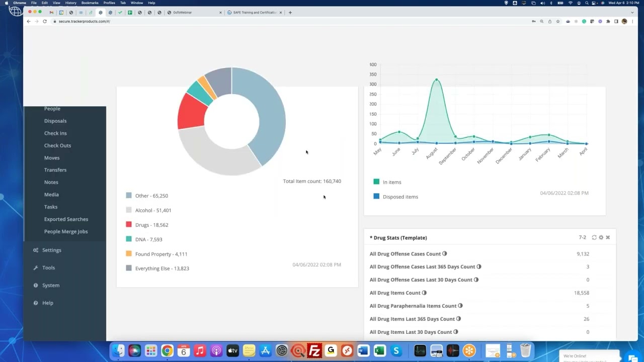The image size is (644, 362).
Task: Open Check Ins in the sidebar
Action: pyautogui.click(x=55, y=133)
